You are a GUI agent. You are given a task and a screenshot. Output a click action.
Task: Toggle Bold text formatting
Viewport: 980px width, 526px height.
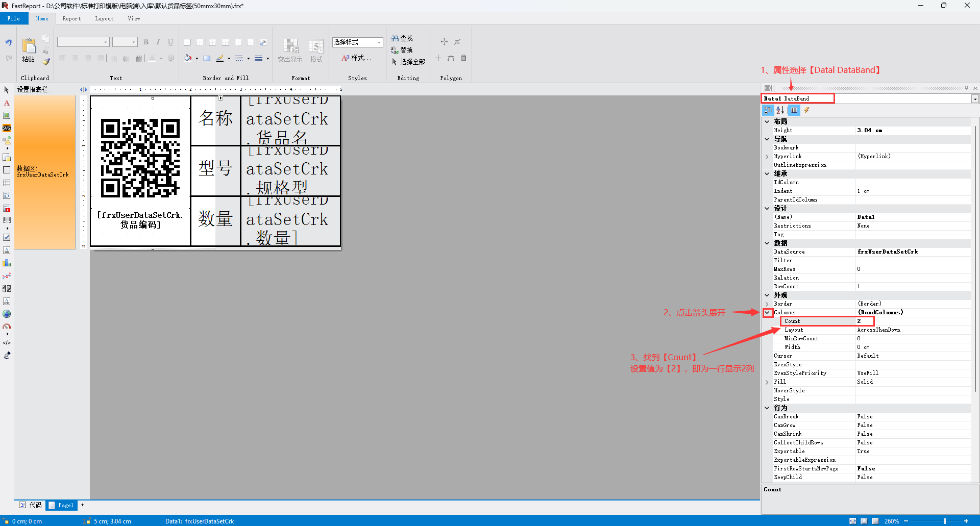[x=146, y=42]
